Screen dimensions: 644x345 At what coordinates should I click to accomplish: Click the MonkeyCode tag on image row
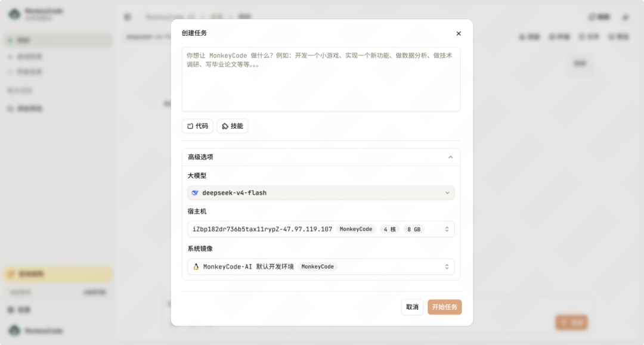click(317, 267)
